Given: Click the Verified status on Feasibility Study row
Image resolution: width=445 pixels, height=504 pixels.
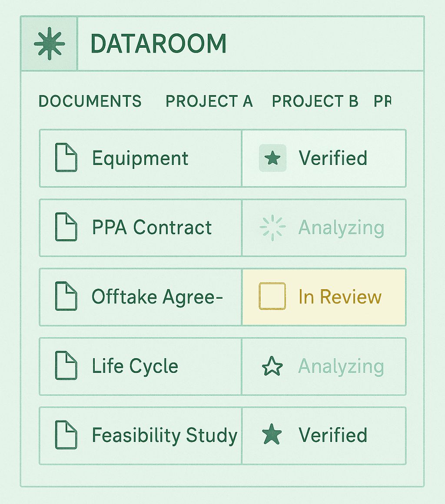Looking at the screenshot, I should pos(333,435).
